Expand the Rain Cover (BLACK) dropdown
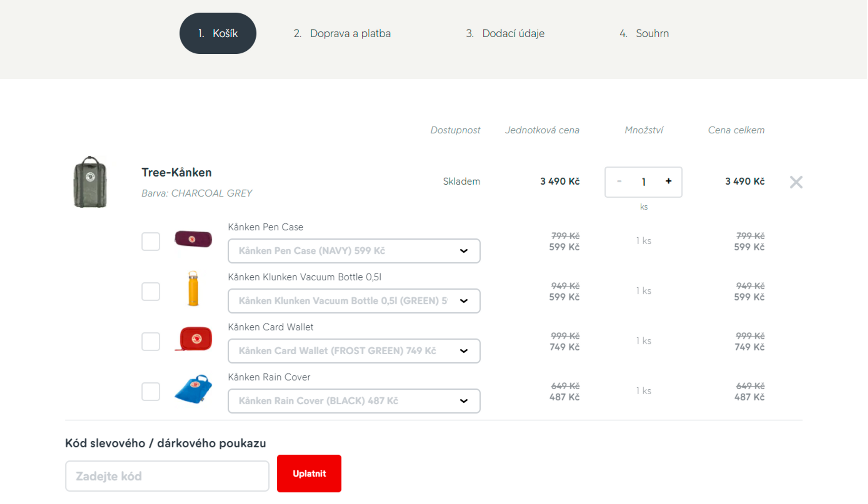The height and width of the screenshot is (504, 868). (x=354, y=401)
